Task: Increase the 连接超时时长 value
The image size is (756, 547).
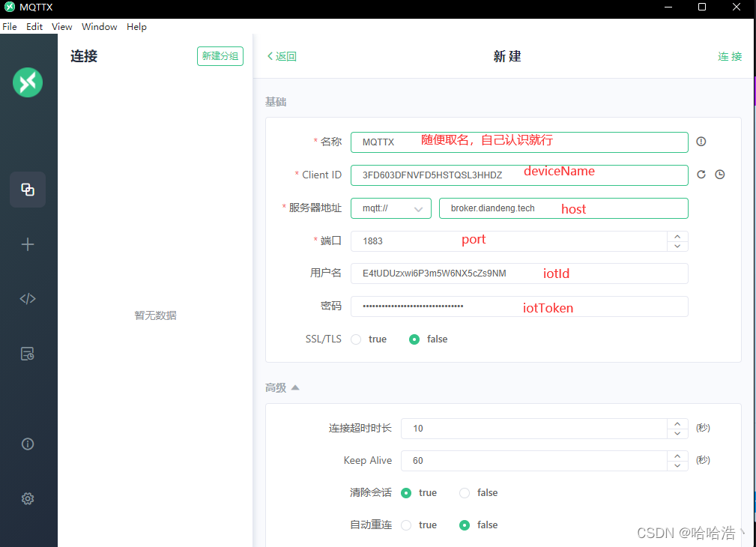Action: pyautogui.click(x=677, y=423)
